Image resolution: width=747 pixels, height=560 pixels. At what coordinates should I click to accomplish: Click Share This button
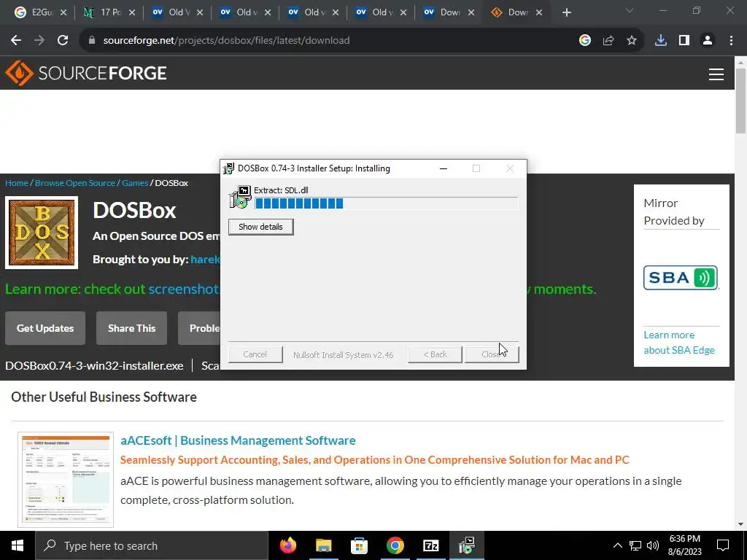(131, 328)
